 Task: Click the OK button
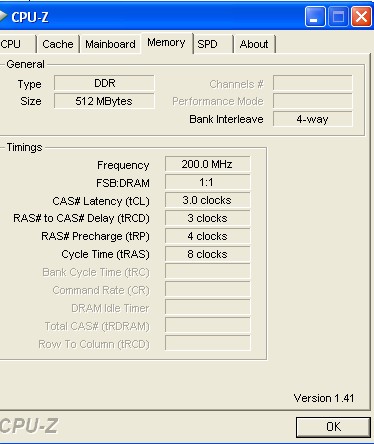pyautogui.click(x=333, y=427)
